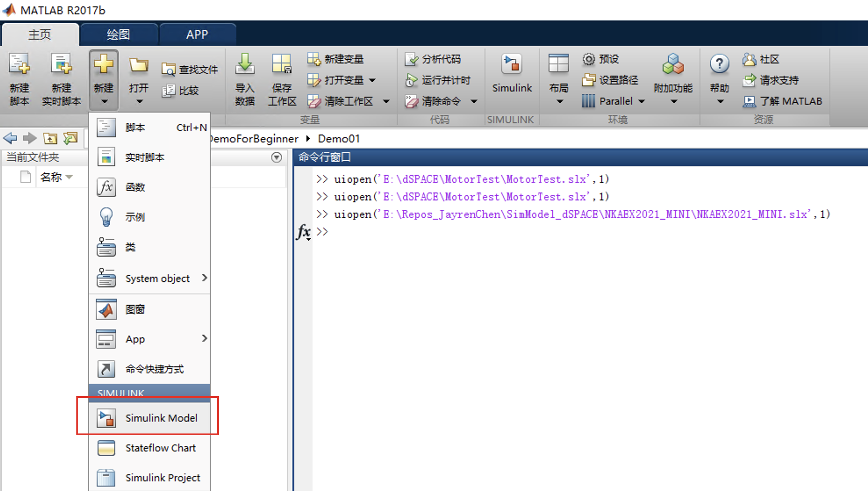This screenshot has width=868, height=491.
Task: Select 命令快捷方式 (Command Shortcut) item
Action: [150, 369]
